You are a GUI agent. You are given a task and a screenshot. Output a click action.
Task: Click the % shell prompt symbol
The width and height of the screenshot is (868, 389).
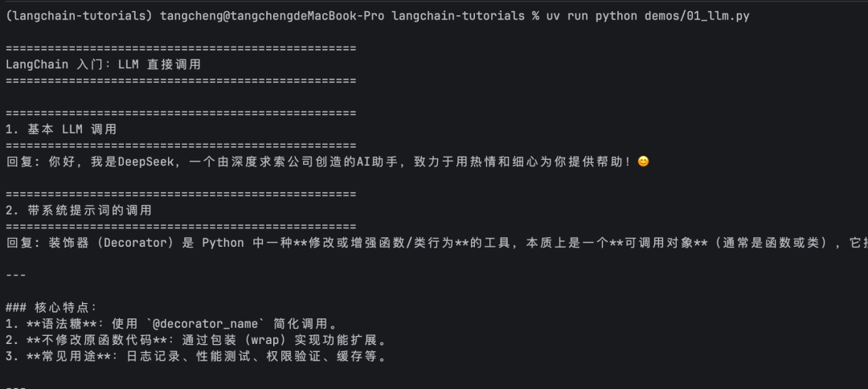click(535, 16)
